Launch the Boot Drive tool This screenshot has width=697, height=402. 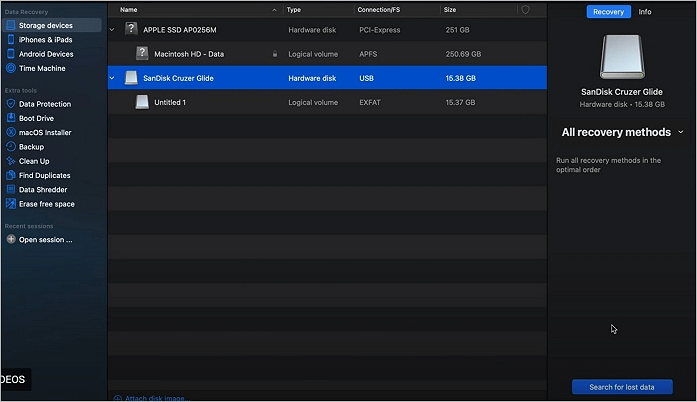38,118
